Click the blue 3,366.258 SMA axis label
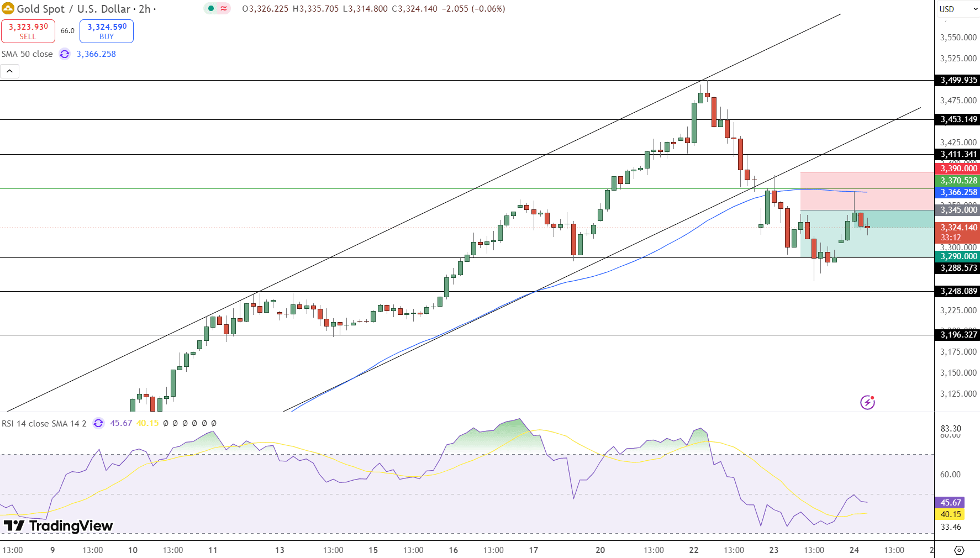This screenshot has height=558, width=980. pyautogui.click(x=957, y=192)
